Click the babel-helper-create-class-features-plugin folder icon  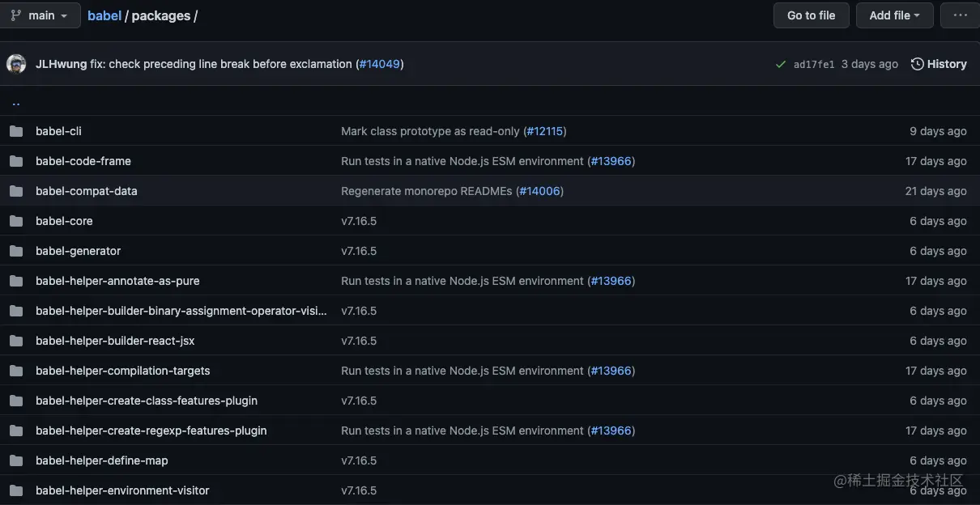[x=16, y=401]
